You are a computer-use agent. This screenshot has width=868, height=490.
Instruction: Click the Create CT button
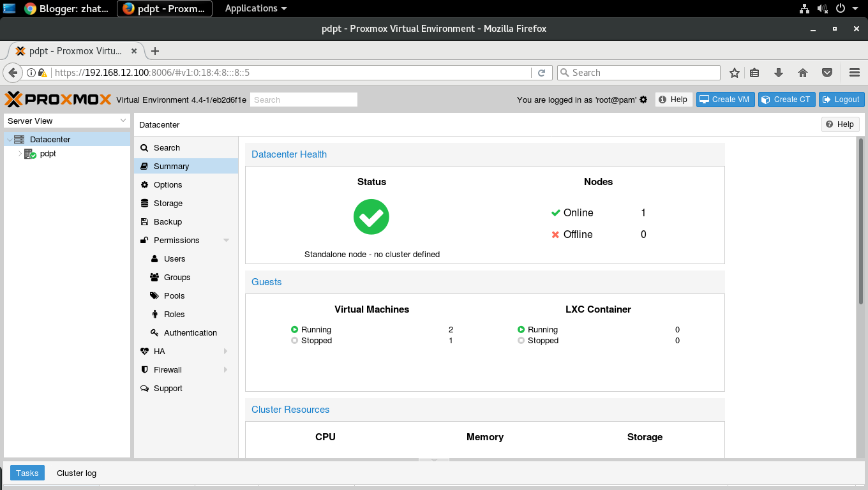tap(787, 100)
